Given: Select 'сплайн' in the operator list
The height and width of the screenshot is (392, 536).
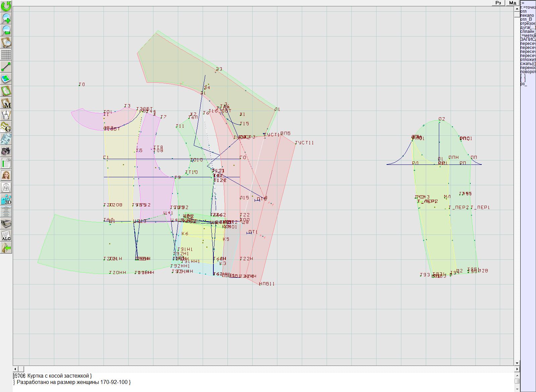Looking at the screenshot, I should point(528,31).
